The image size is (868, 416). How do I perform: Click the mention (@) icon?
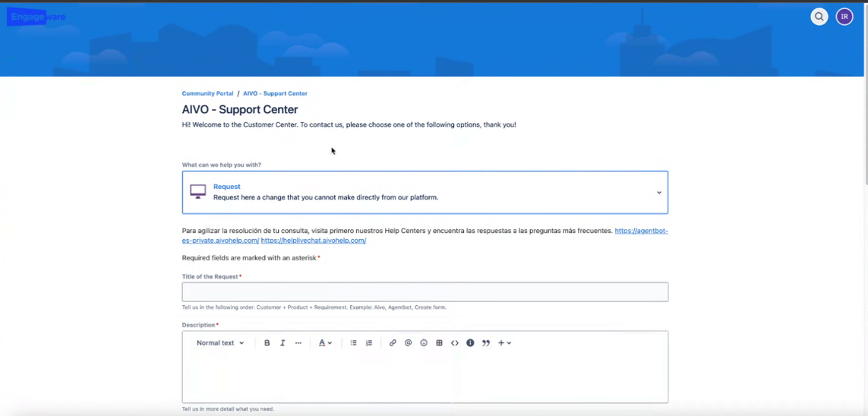[408, 343]
